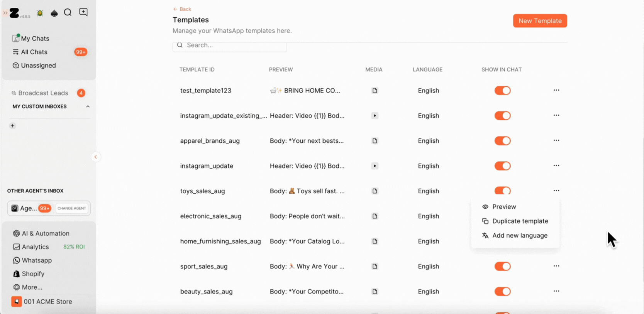
Task: Open the Agent inbox avatar
Action: point(15,208)
